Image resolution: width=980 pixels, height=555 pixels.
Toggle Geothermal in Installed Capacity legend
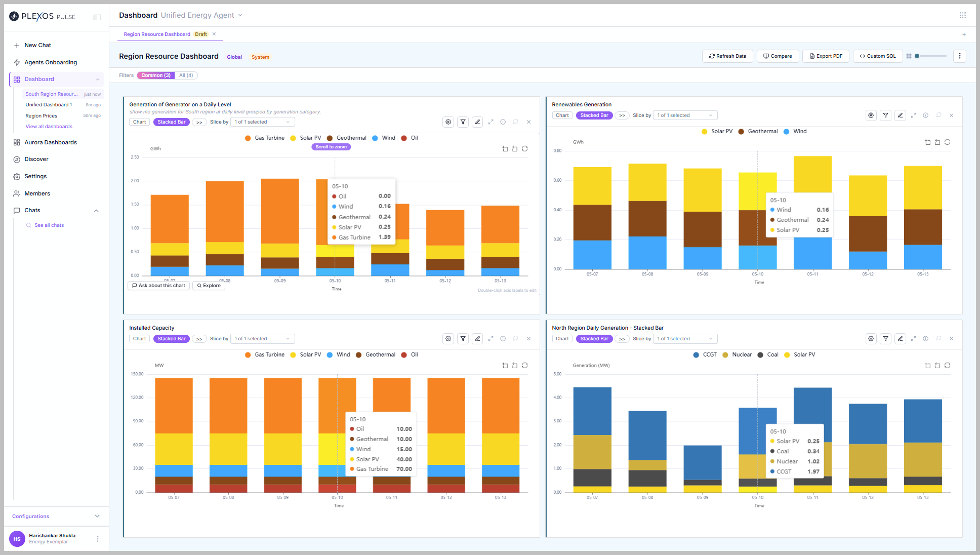pos(376,355)
